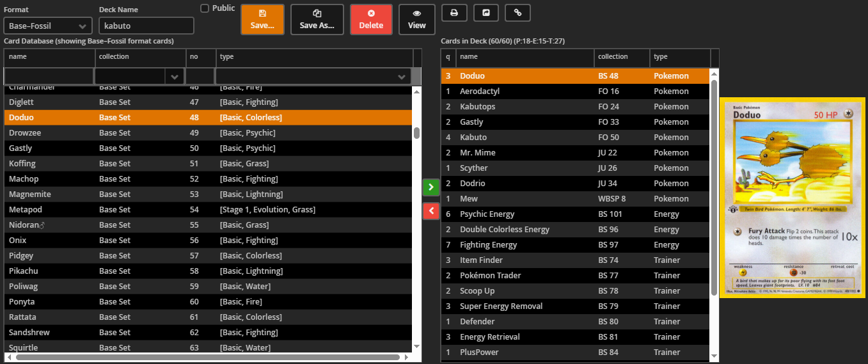
Task: Sort the card database by collection header
Action: point(141,57)
